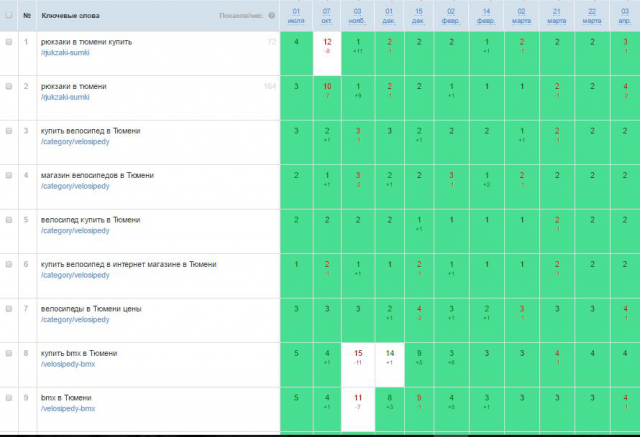Click the 01 дек. date column header
The height and width of the screenshot is (437, 640).
coord(389,16)
